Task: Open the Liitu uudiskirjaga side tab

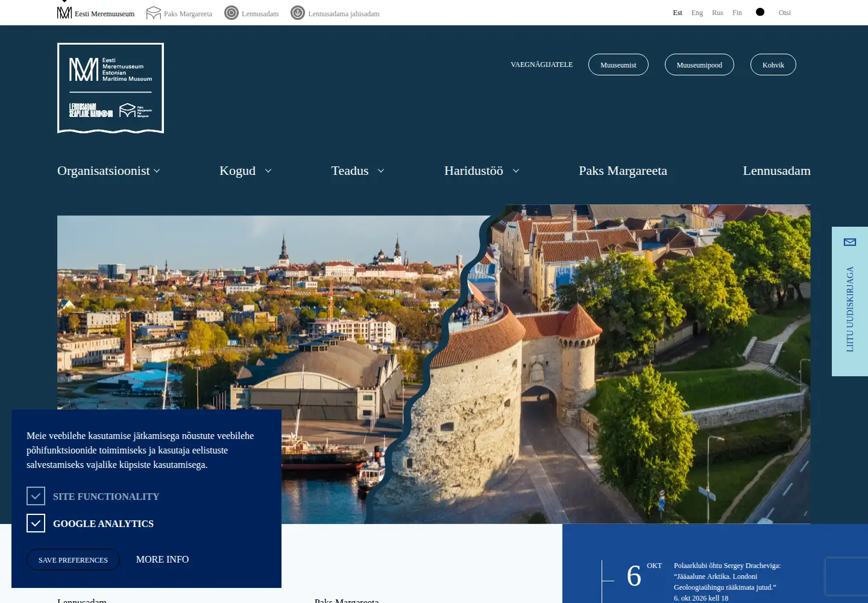Action: (x=850, y=301)
